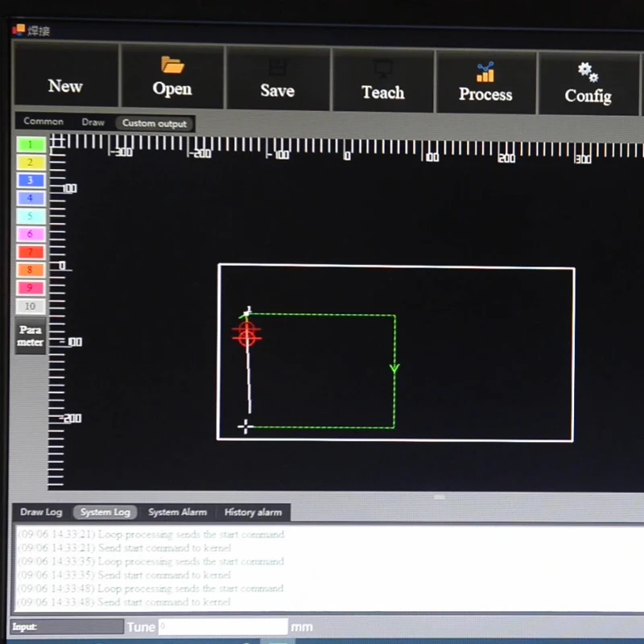Screen dimensions: 644x644
Task: Open Process via the chart icon
Action: (x=485, y=81)
